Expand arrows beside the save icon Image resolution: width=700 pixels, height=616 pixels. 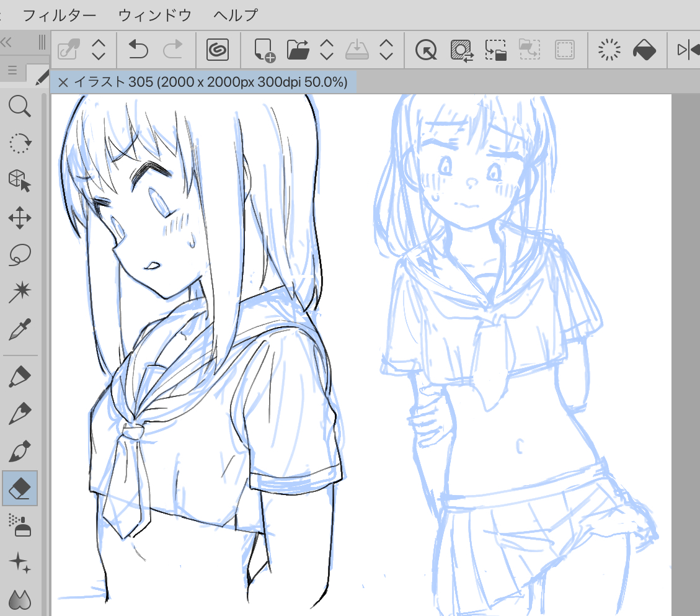(x=386, y=50)
